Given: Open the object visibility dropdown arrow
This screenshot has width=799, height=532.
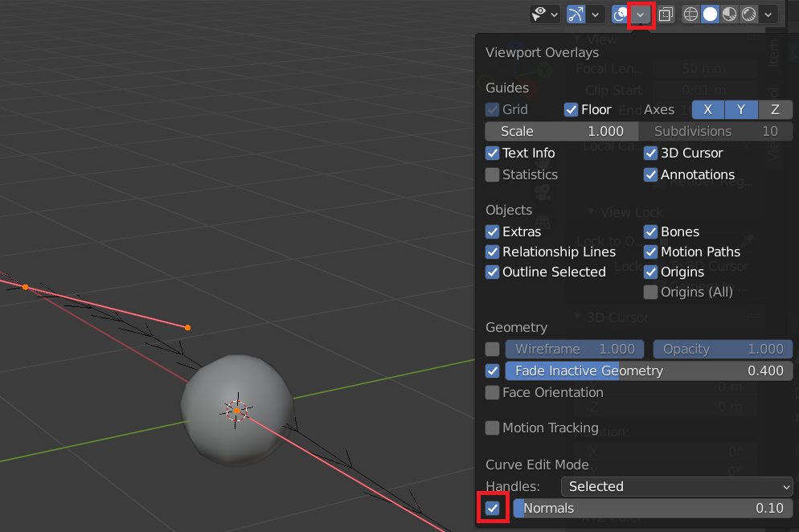Looking at the screenshot, I should tap(555, 14).
